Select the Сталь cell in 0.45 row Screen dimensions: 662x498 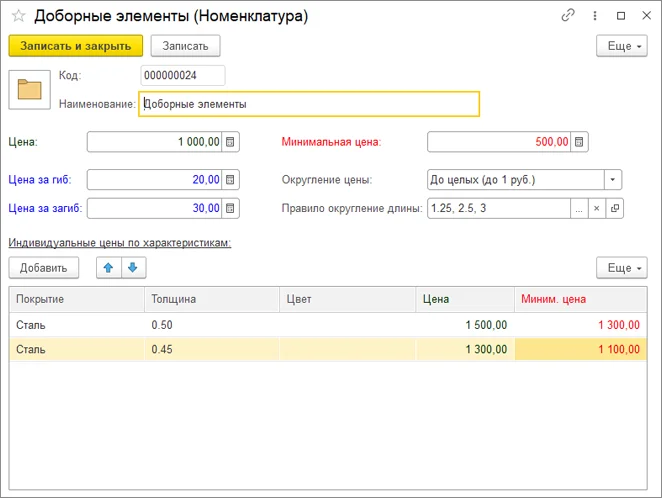tap(77, 349)
